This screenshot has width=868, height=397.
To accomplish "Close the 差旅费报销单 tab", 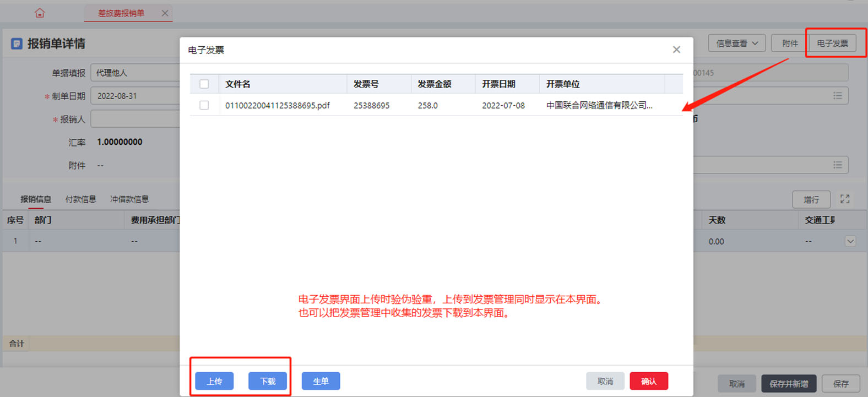I will pyautogui.click(x=165, y=13).
